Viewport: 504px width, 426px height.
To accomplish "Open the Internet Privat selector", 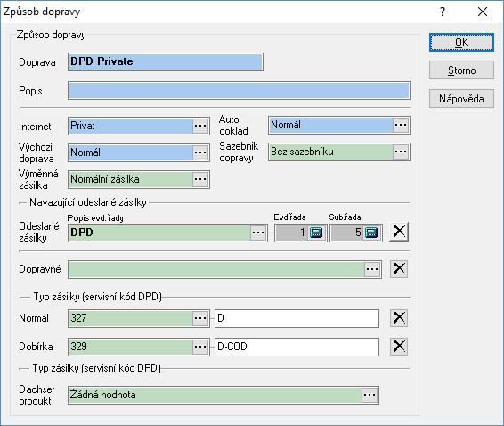I will pos(200,126).
